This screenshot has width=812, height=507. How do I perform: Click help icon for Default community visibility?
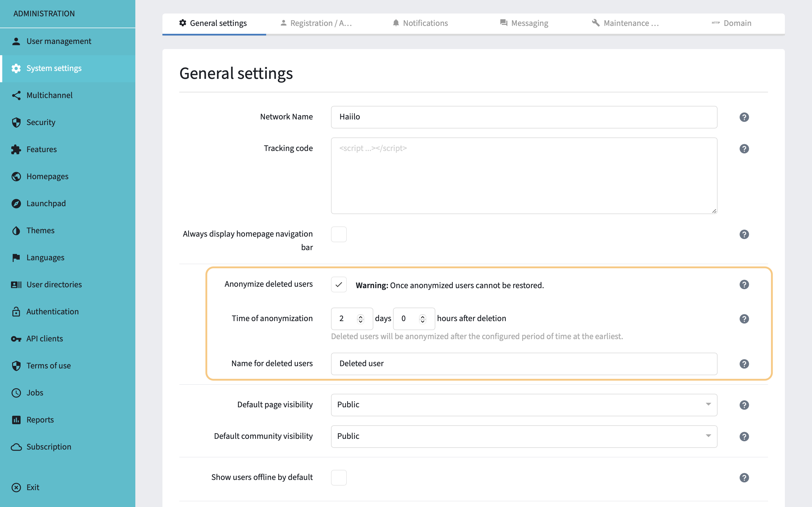pos(744,436)
